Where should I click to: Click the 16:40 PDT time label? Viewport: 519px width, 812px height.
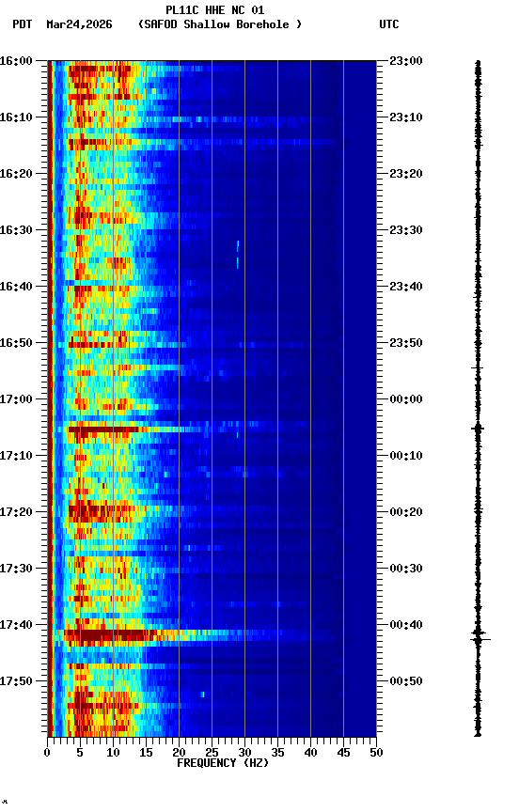(x=16, y=287)
